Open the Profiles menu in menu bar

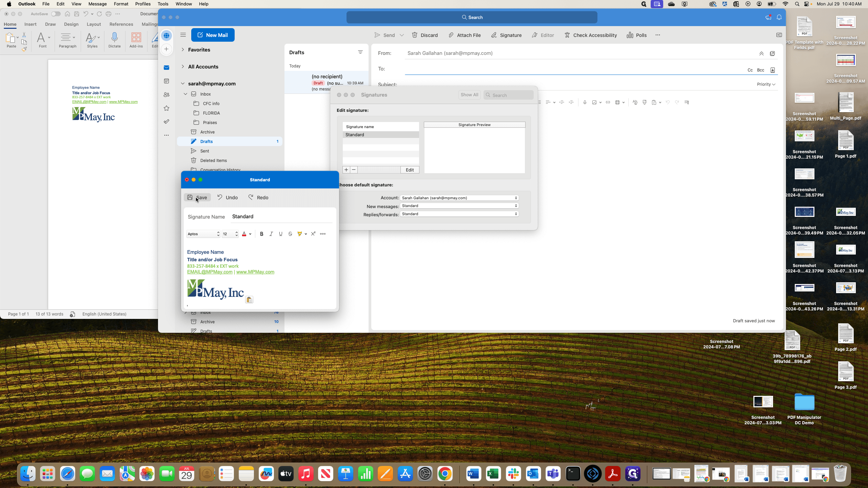pos(143,4)
